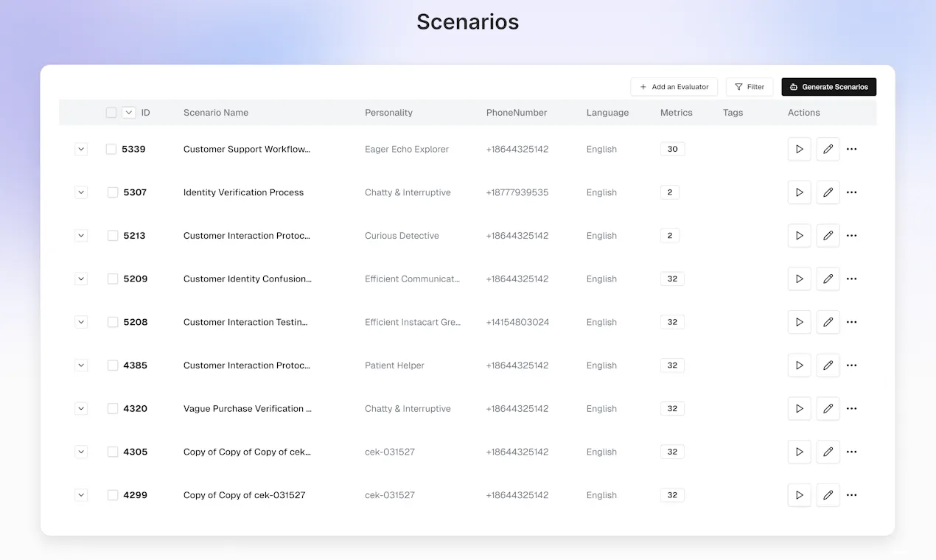Expand the row for scenario 5209

(81, 279)
